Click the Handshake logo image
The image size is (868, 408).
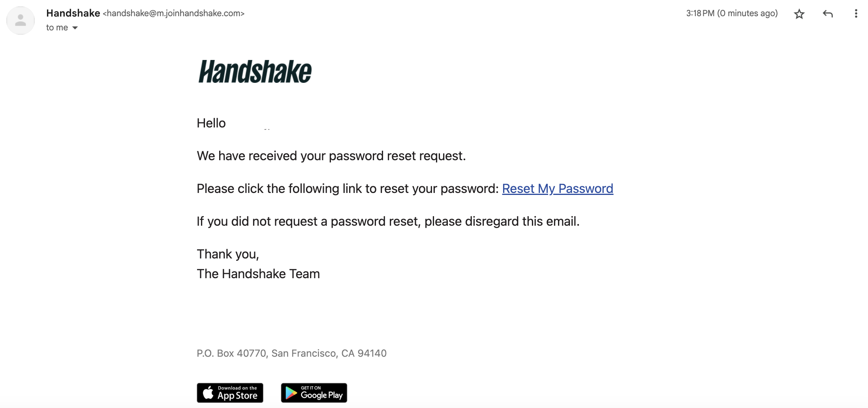point(255,71)
